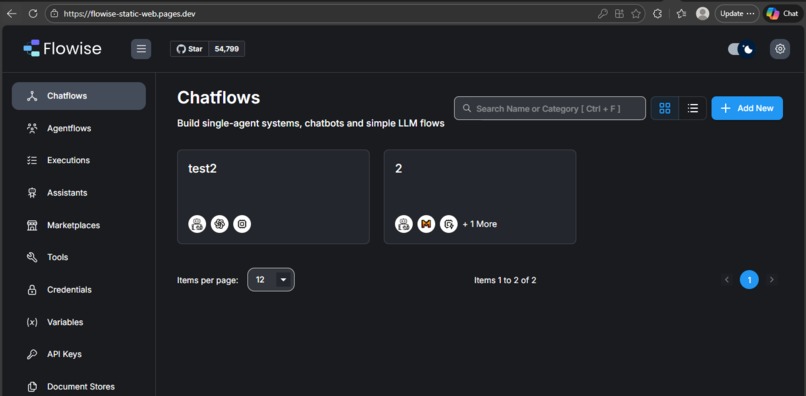This screenshot has height=396, width=806.
Task: Click third node icon on card 2
Action: [x=449, y=224]
